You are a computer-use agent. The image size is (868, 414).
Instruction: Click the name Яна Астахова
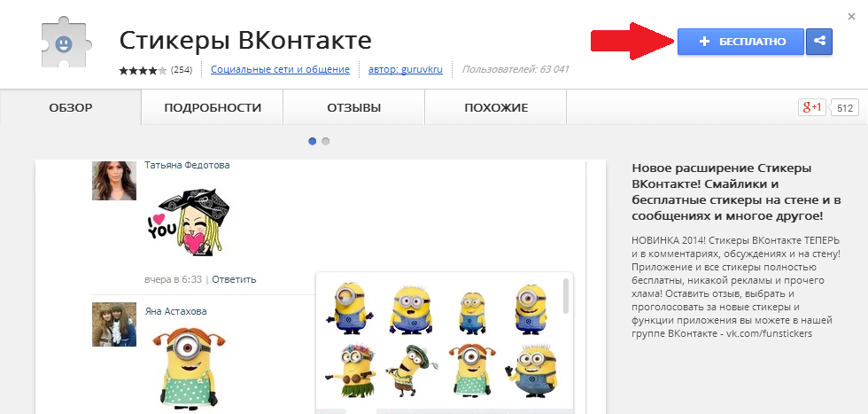click(x=176, y=311)
